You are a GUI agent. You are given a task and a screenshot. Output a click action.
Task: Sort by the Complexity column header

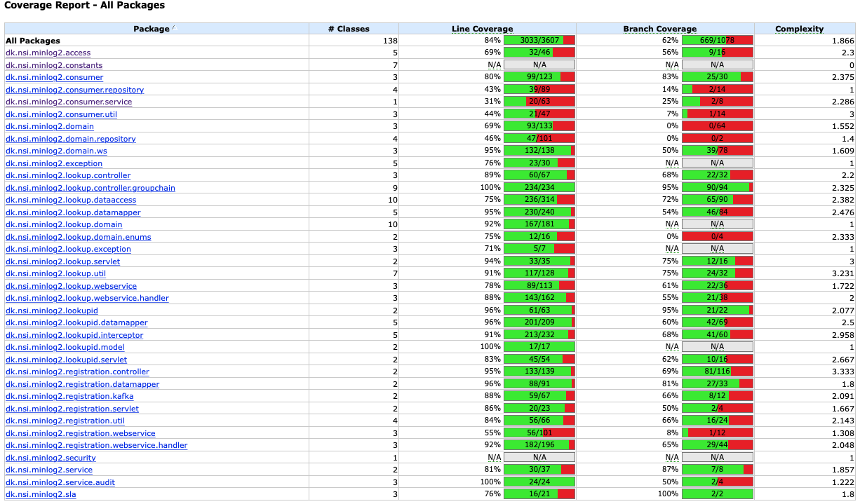click(x=799, y=29)
